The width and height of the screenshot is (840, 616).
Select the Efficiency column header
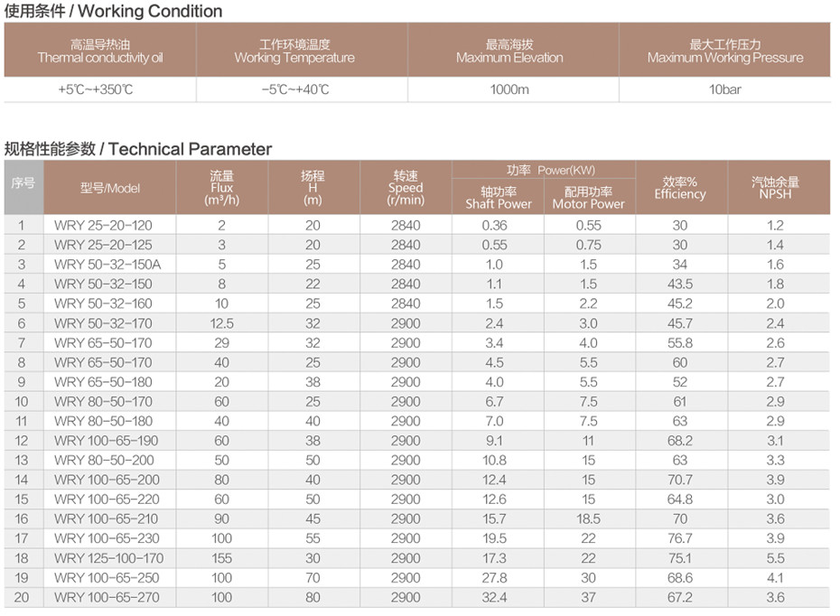click(680, 188)
